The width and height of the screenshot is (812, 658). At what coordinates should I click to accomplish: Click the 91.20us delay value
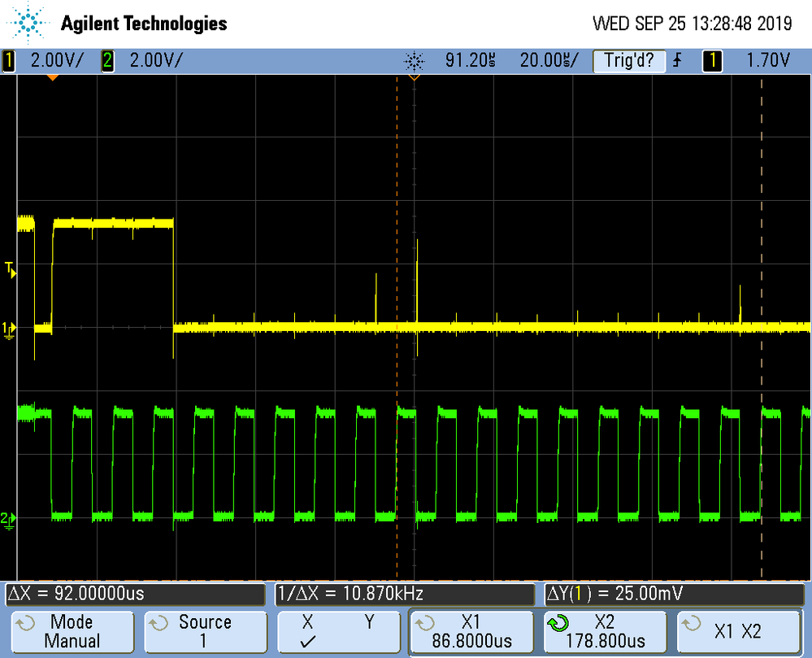tap(471, 61)
